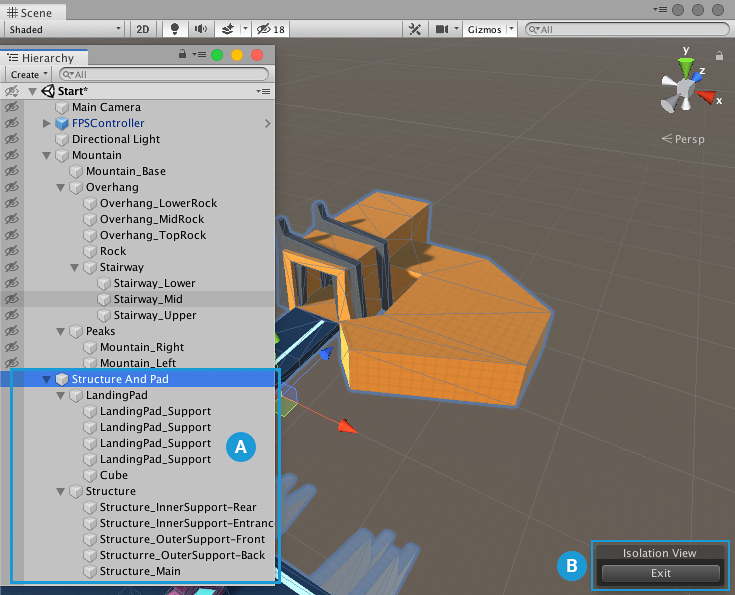Select Stairway_Upper object
This screenshot has height=595, width=735.
pos(155,315)
